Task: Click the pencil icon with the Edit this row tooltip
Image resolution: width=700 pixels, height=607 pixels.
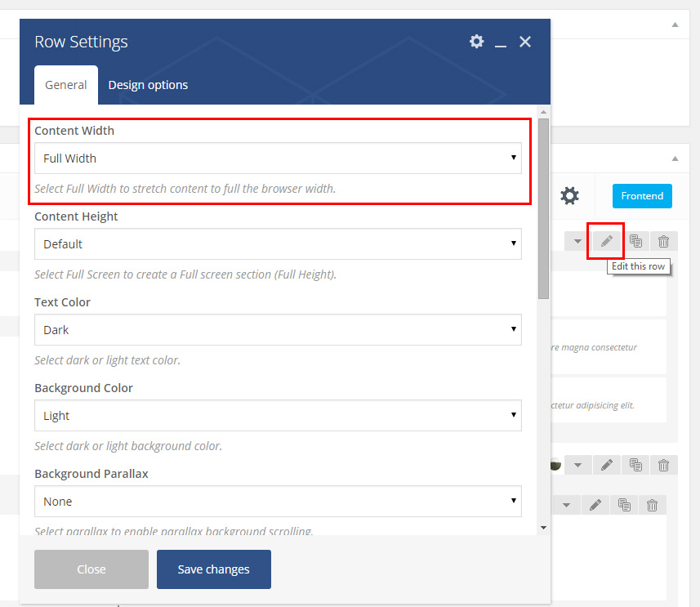Action: coord(606,241)
